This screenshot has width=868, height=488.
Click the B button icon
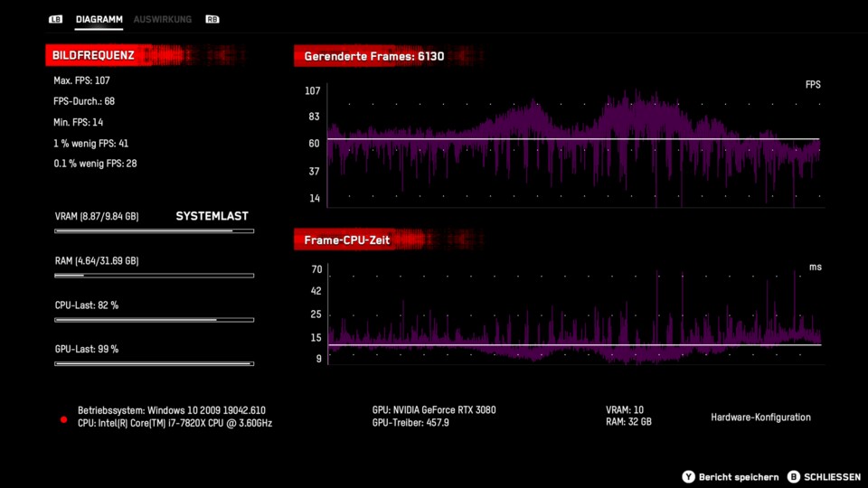coord(793,476)
